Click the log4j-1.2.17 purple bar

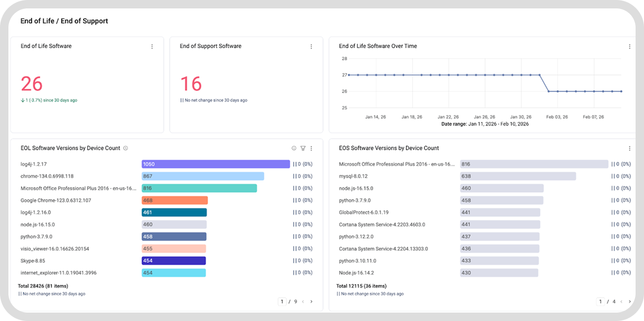pos(216,164)
